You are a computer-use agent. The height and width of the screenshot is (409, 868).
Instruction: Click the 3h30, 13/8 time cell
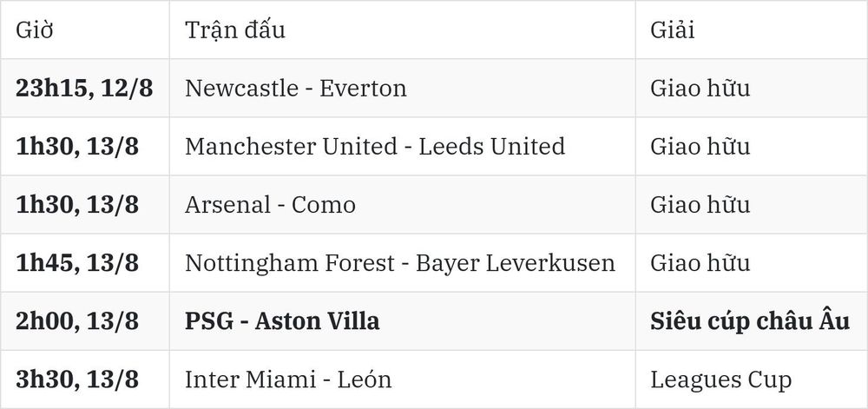77,379
